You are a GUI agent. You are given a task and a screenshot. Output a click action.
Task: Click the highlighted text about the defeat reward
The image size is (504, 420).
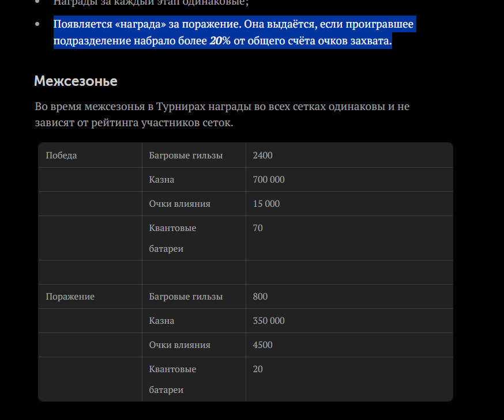pyautogui.click(x=234, y=25)
